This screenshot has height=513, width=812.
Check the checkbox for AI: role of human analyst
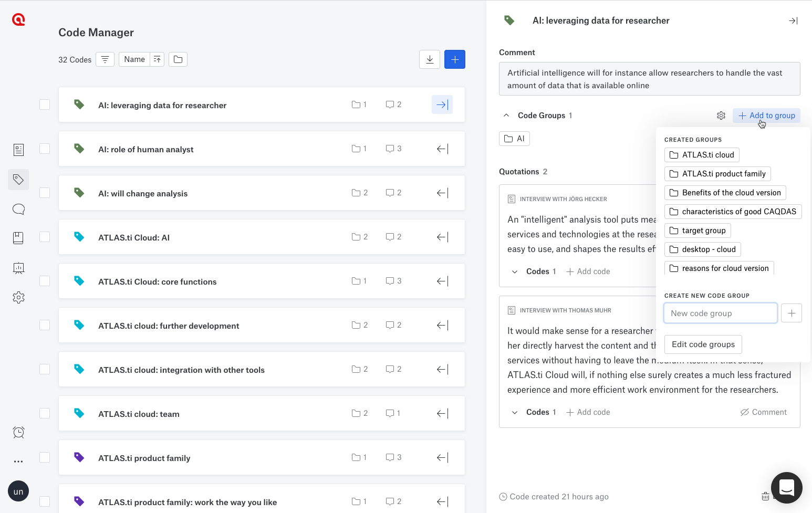pos(45,149)
